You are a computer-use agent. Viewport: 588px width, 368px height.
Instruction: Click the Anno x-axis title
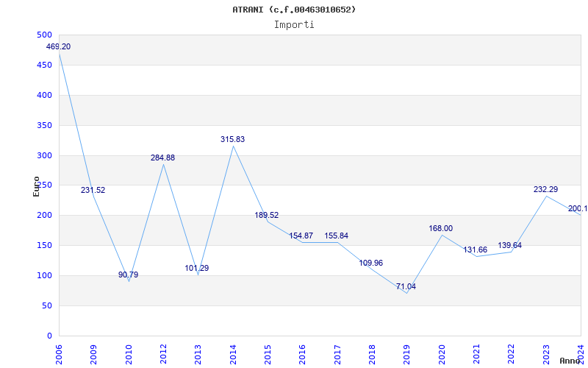pyautogui.click(x=570, y=361)
